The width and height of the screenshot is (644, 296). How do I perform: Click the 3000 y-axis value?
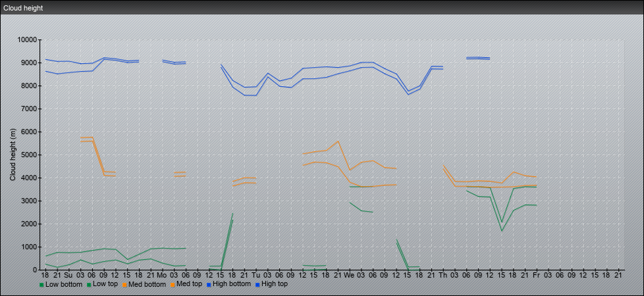coord(28,201)
